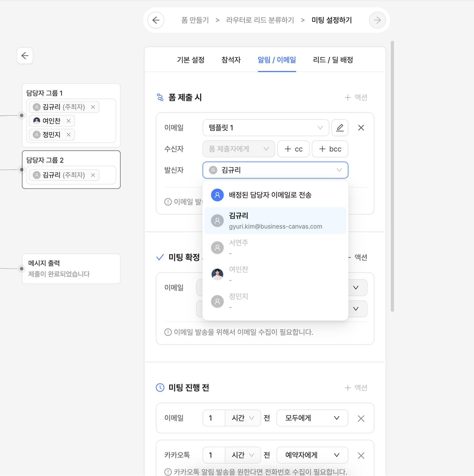Click the number field in the 카카오톡 reminder row
This screenshot has width=474, height=476.
(214, 455)
